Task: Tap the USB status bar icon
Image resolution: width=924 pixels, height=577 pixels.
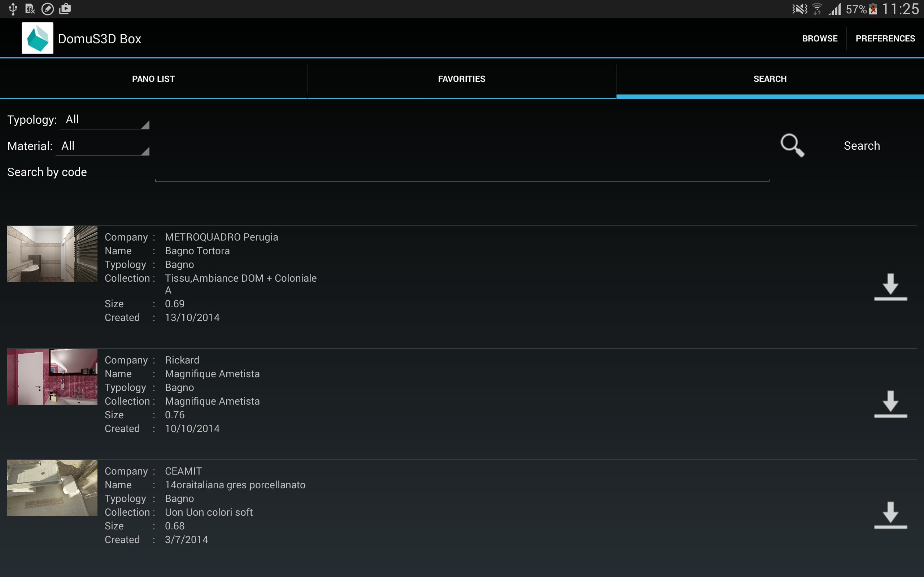Action: [13, 9]
